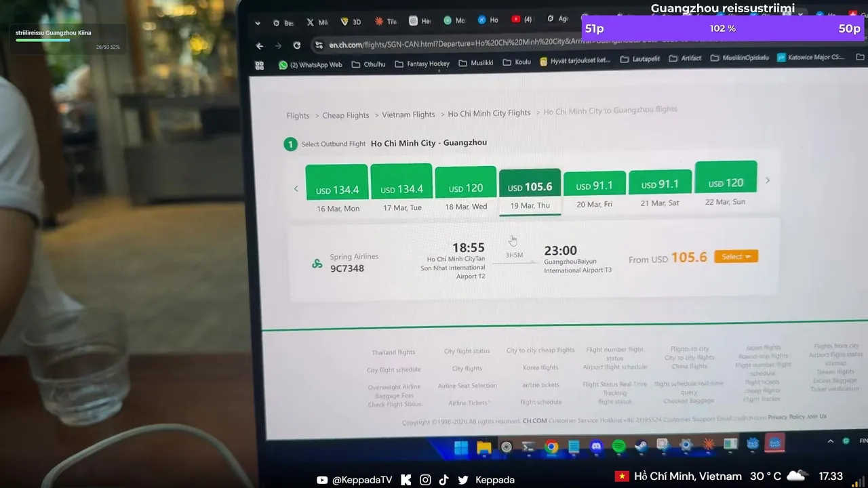Click Ho Chi Minh City Flights breadcrumb

click(x=489, y=113)
